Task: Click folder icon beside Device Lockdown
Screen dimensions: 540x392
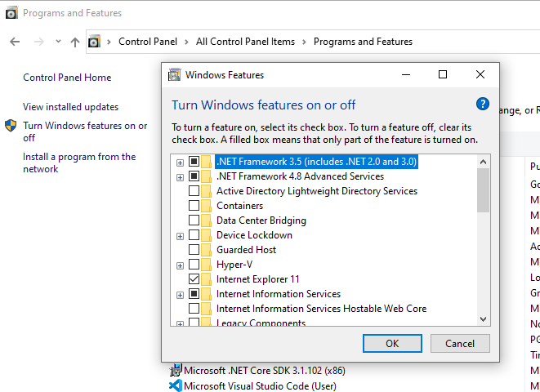Action: (x=207, y=235)
